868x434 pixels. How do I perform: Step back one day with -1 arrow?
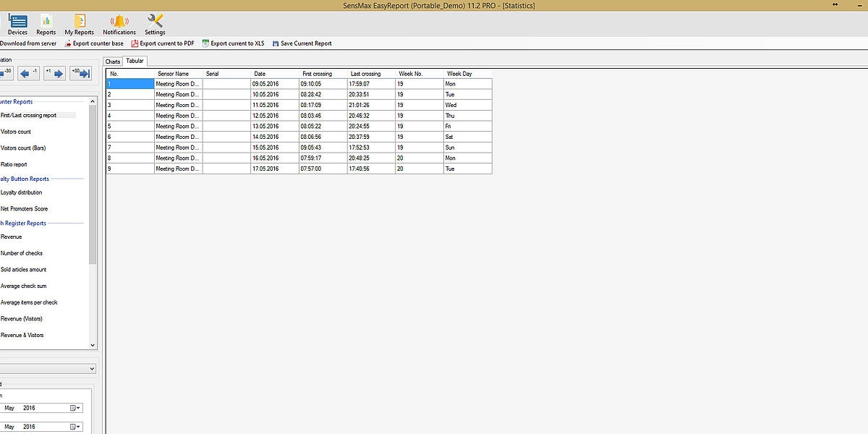(x=29, y=73)
